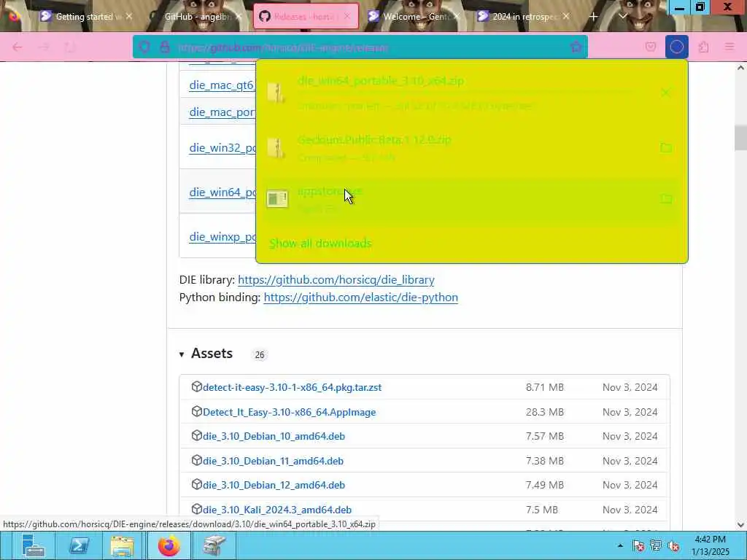Download Detect_It_Easy-3.10-x86_64.AppImage

289,413
